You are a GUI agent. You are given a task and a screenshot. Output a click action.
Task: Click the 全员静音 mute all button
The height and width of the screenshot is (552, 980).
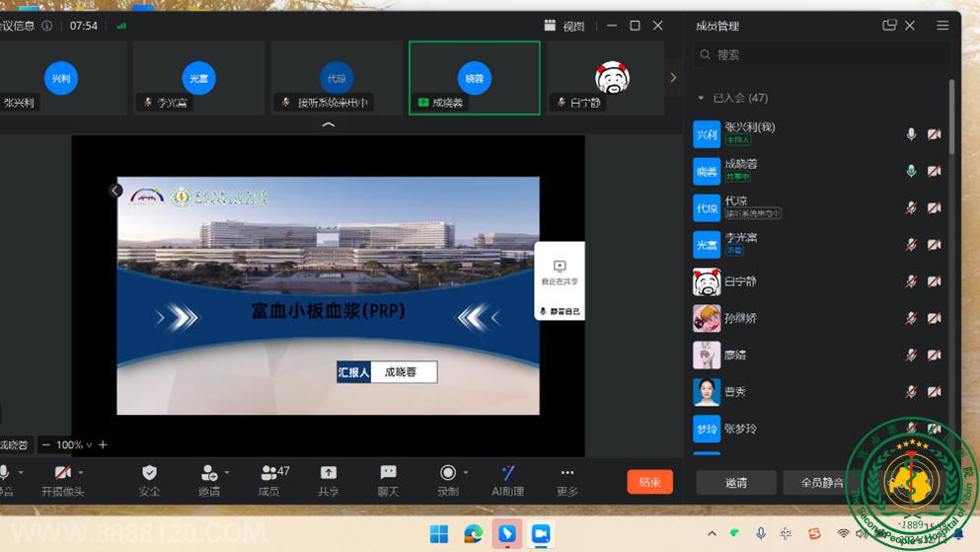[821, 483]
